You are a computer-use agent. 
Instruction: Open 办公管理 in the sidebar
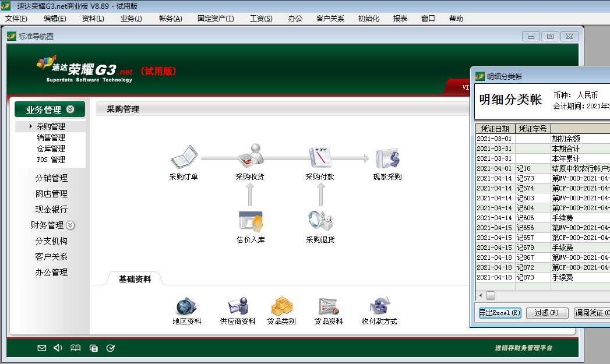(51, 272)
